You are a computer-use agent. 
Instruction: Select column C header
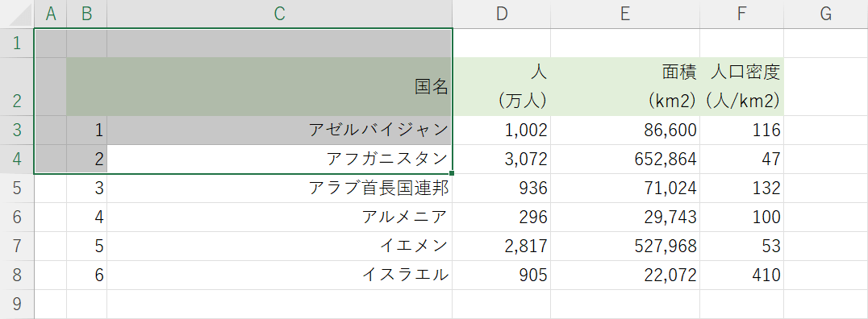[x=280, y=14]
